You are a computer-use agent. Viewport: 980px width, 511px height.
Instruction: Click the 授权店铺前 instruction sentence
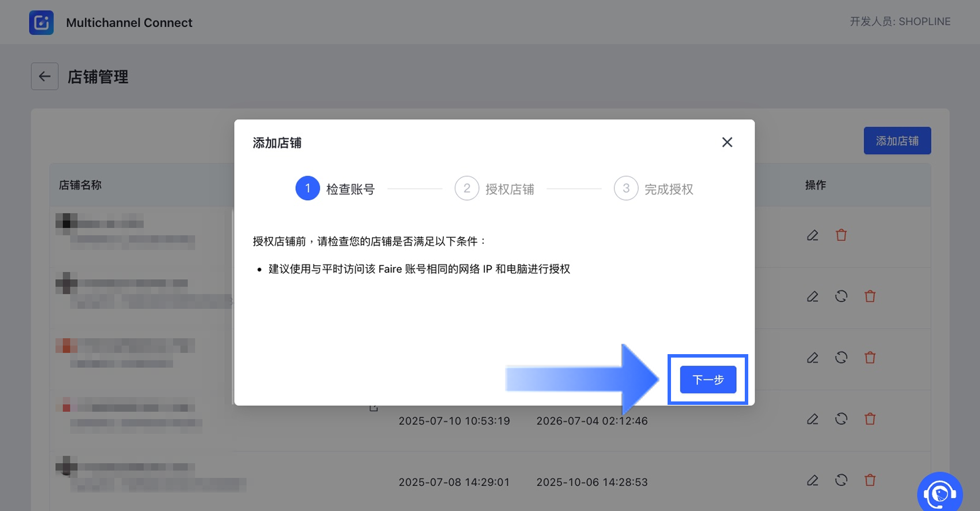pos(370,242)
